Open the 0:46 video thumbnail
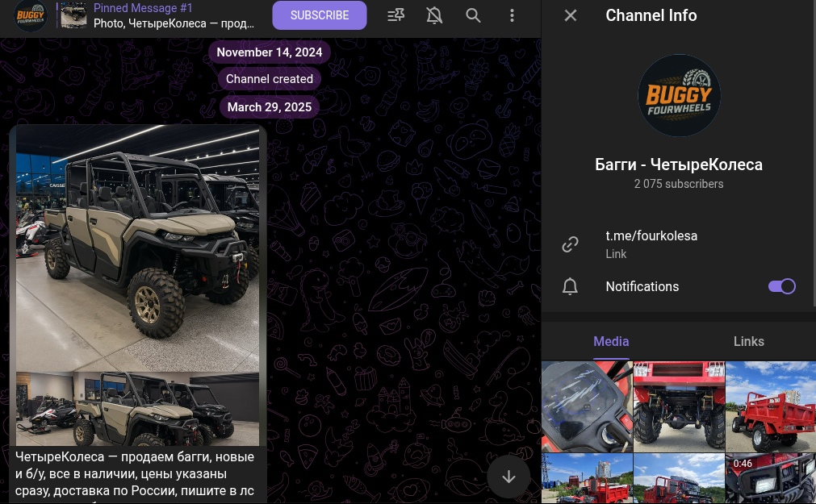The image size is (816, 504). tap(770, 479)
